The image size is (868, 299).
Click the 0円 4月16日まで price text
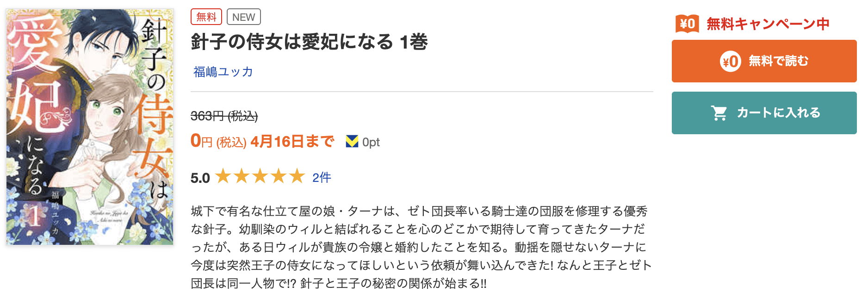tap(262, 141)
